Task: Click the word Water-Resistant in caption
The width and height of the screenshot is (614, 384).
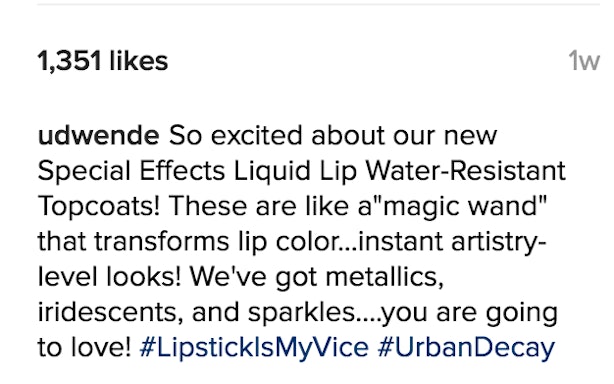Action: [466, 171]
